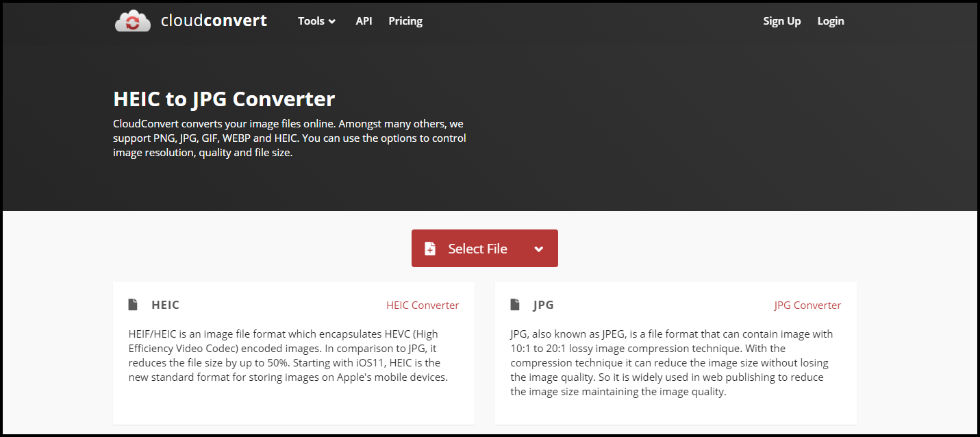This screenshot has height=437, width=980.
Task: Click the CloudConvert intro description text
Action: tap(290, 138)
